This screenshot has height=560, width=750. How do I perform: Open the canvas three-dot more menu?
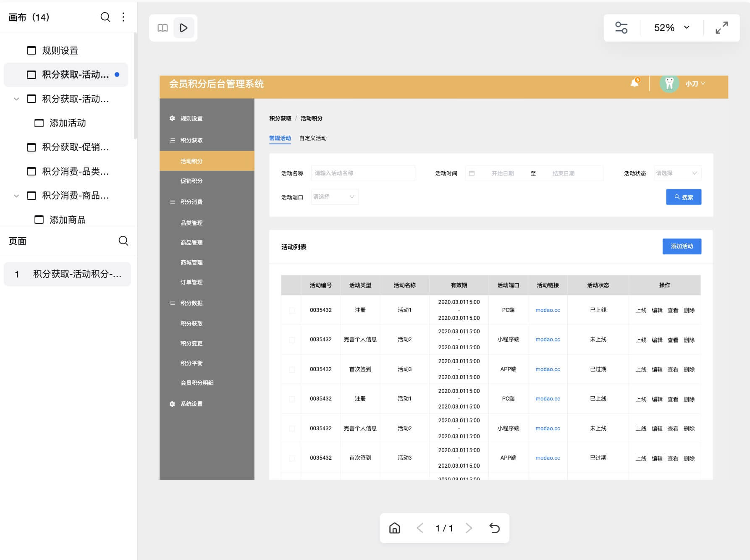coord(123,17)
